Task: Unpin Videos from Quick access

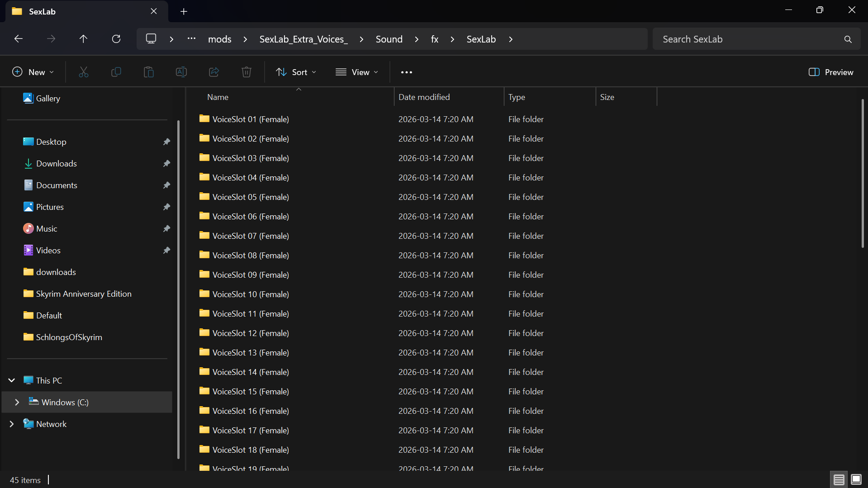Action: pyautogui.click(x=166, y=251)
